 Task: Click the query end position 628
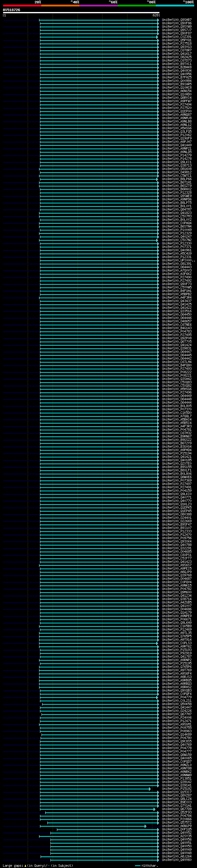pos(155,15)
